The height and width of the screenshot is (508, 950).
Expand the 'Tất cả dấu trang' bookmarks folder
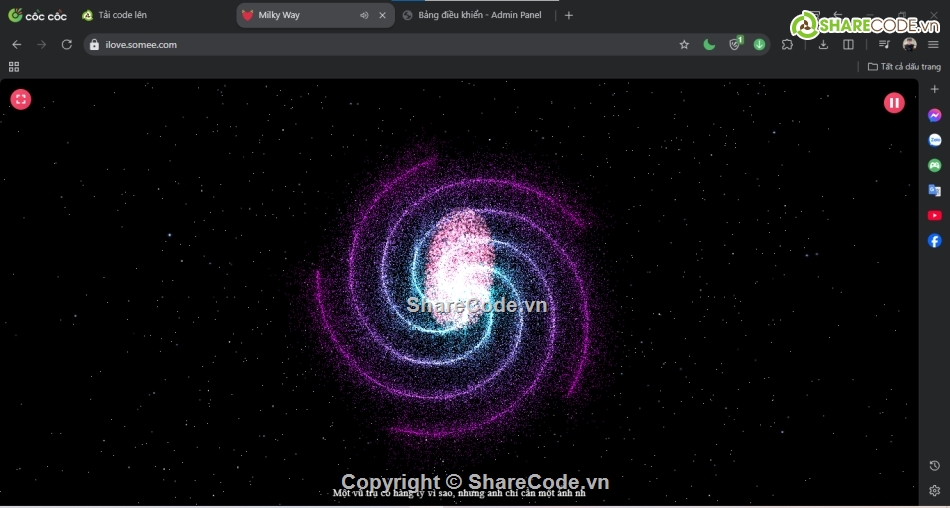click(904, 67)
